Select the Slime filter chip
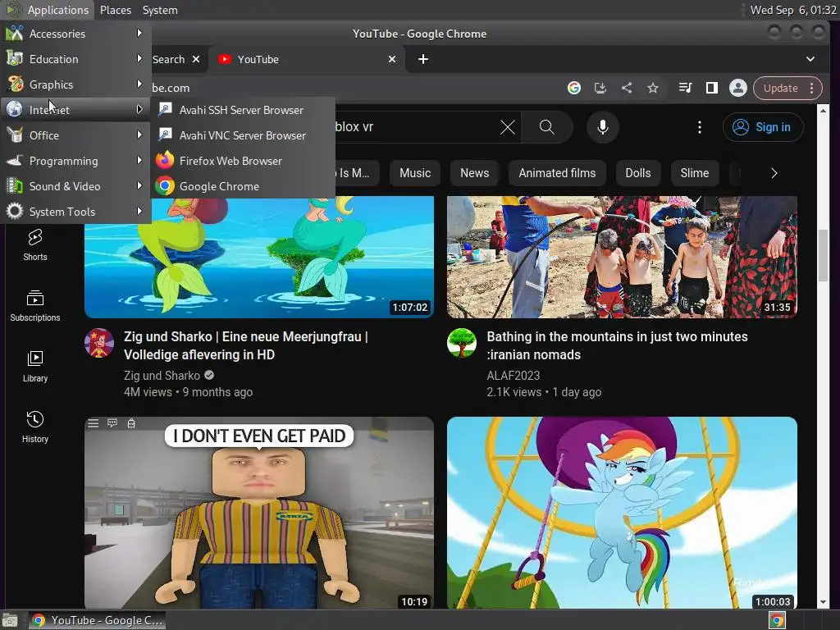Screen dimensions: 840x630 click(694, 173)
